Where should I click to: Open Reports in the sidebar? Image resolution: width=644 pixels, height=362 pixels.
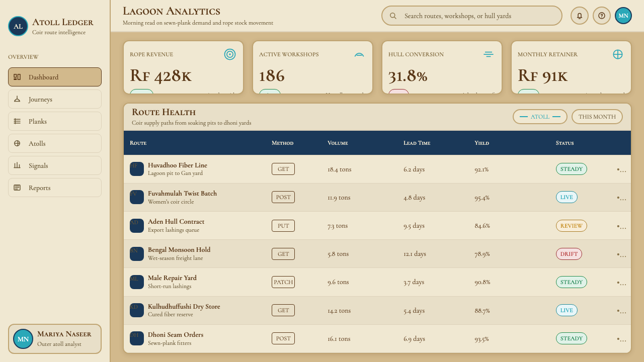pos(55,188)
